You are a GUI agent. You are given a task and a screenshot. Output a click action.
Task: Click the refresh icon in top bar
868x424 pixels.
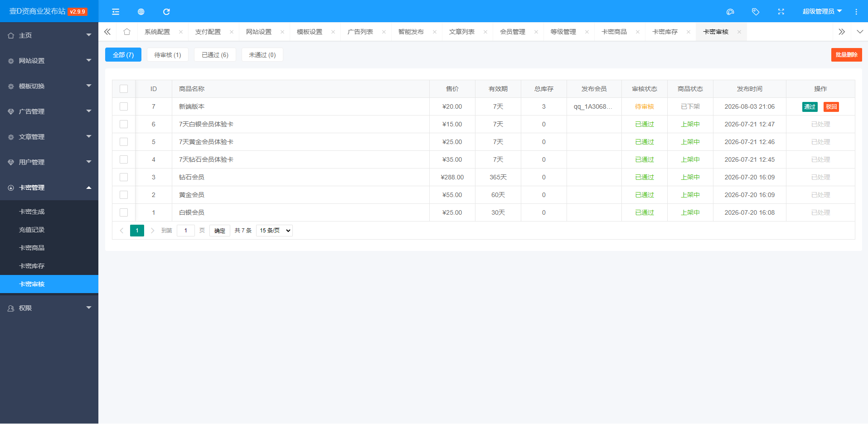pyautogui.click(x=166, y=12)
